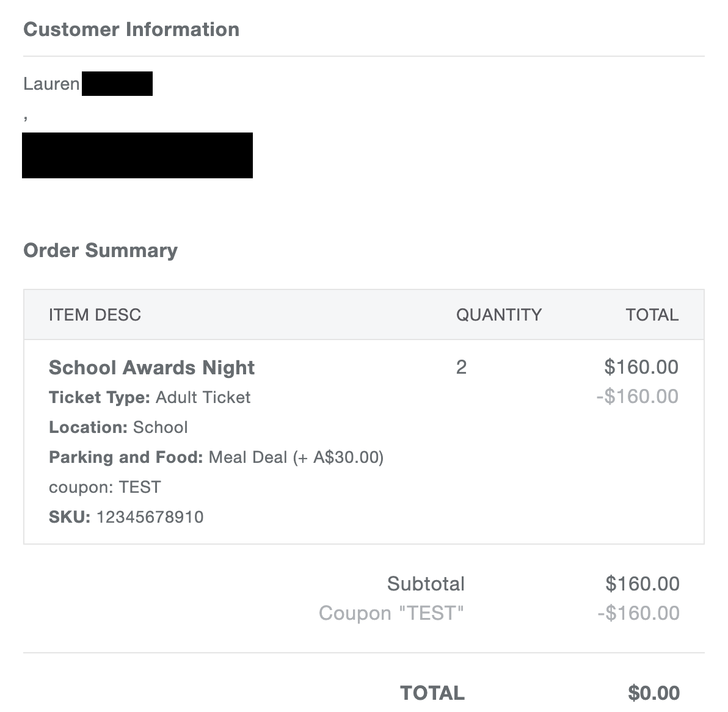Click the item discount -$160.00

[638, 396]
